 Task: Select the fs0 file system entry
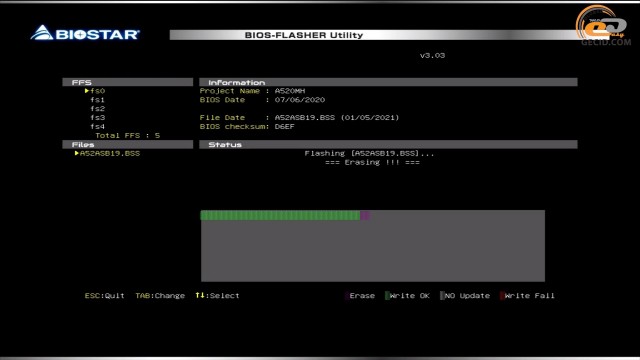pos(98,91)
